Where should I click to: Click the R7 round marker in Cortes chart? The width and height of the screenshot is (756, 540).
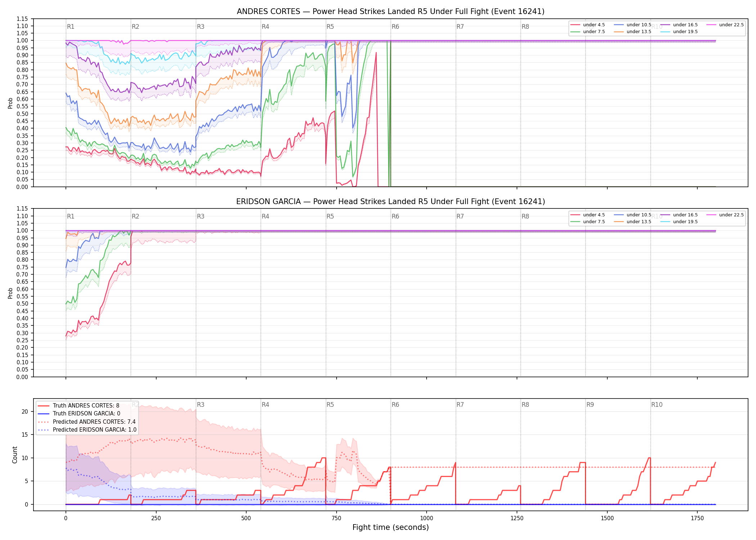(x=460, y=27)
